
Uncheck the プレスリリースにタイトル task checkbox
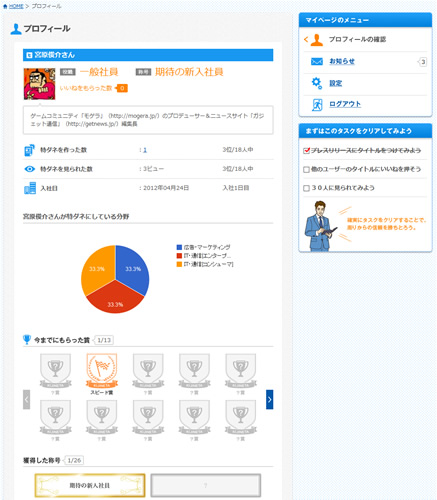coord(306,151)
